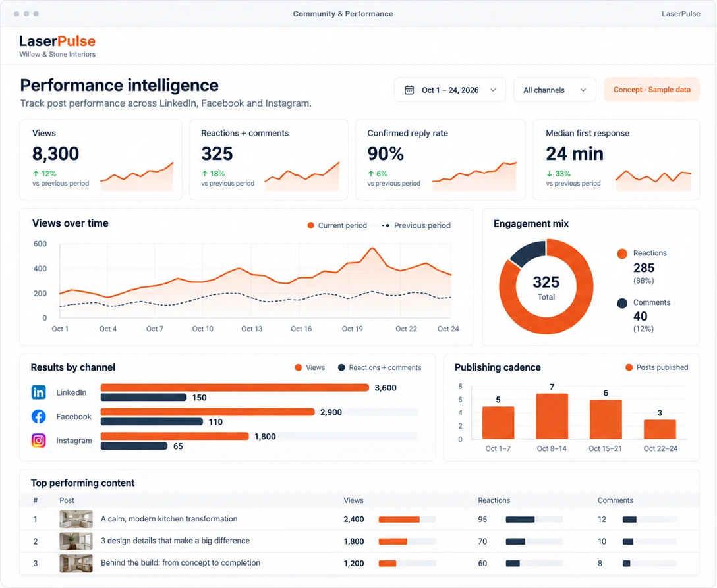Click the Reactions + comments value 325 card
The width and height of the screenshot is (717, 588).
click(217, 153)
